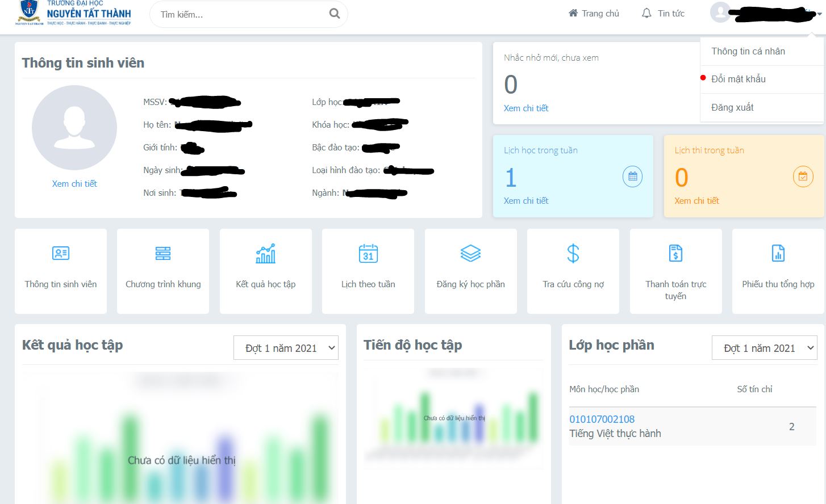Open Thanh toán trực tuyến invoice icon
This screenshot has height=504, width=826.
[675, 253]
